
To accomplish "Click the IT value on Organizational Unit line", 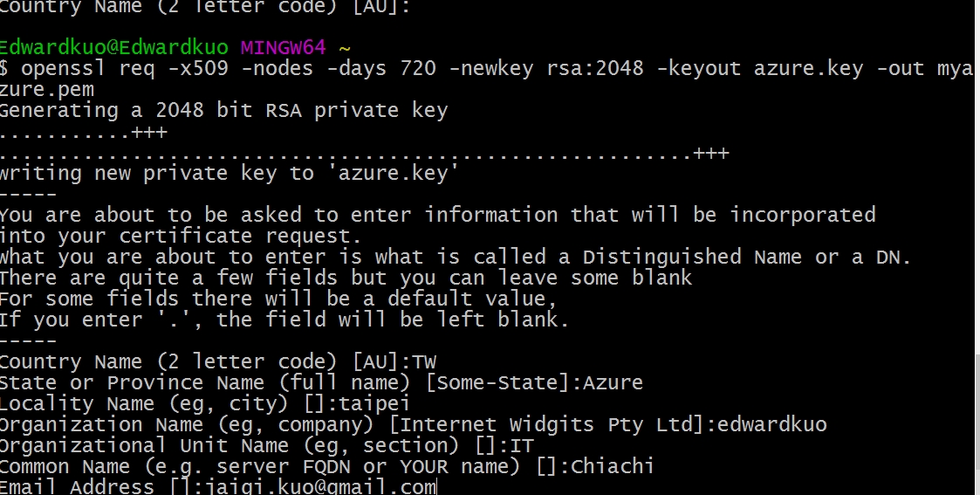I will [x=521, y=445].
